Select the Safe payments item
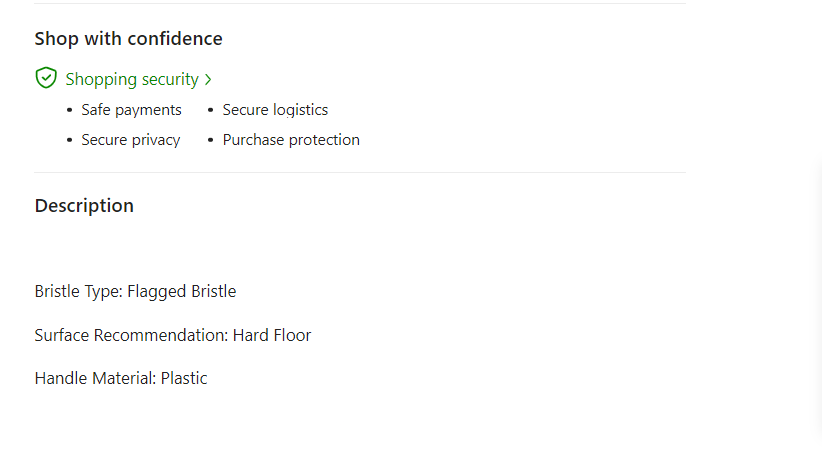 click(x=131, y=110)
